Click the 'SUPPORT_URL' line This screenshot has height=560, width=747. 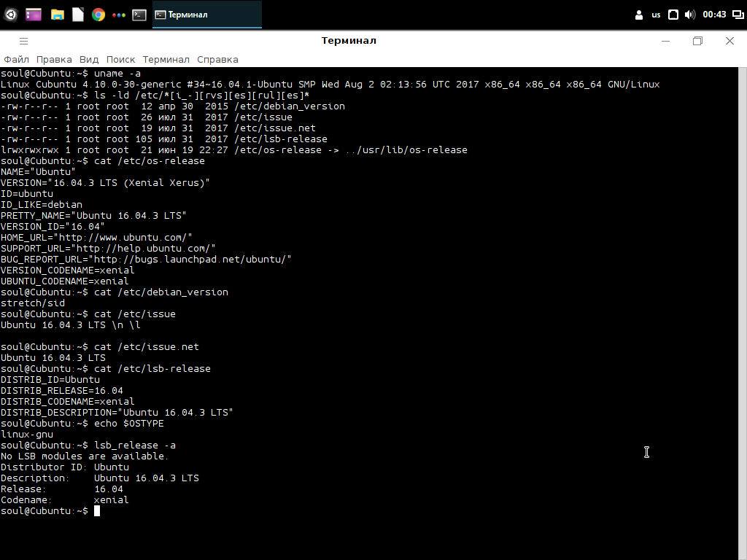tap(108, 249)
